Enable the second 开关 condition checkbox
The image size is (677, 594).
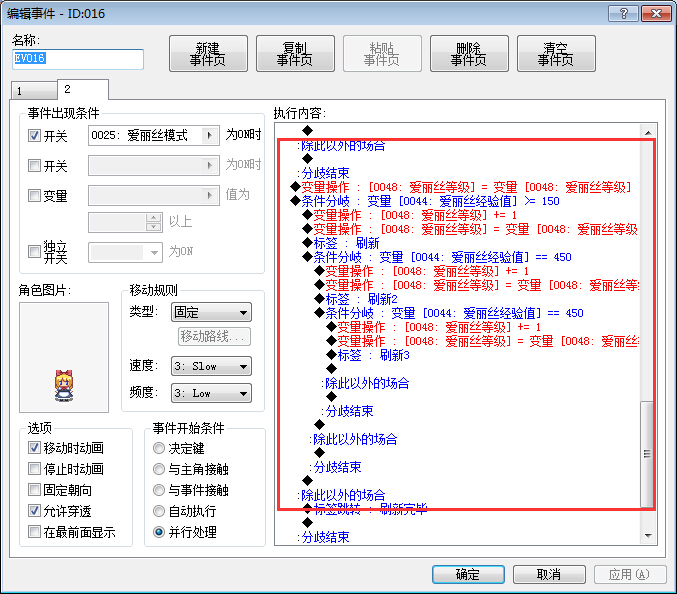[34, 165]
